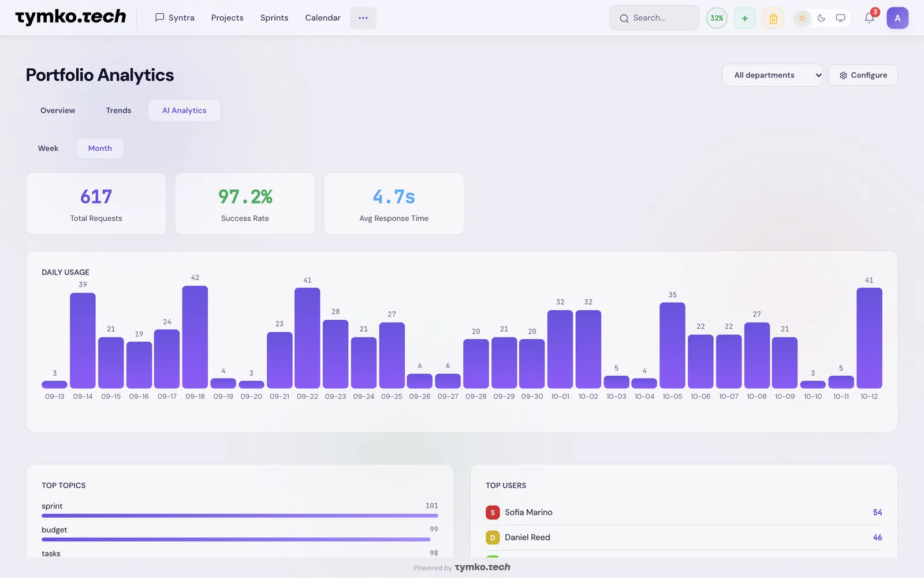This screenshot has width=924, height=578.
Task: Click the footer tymko.tech link
Action: click(482, 567)
